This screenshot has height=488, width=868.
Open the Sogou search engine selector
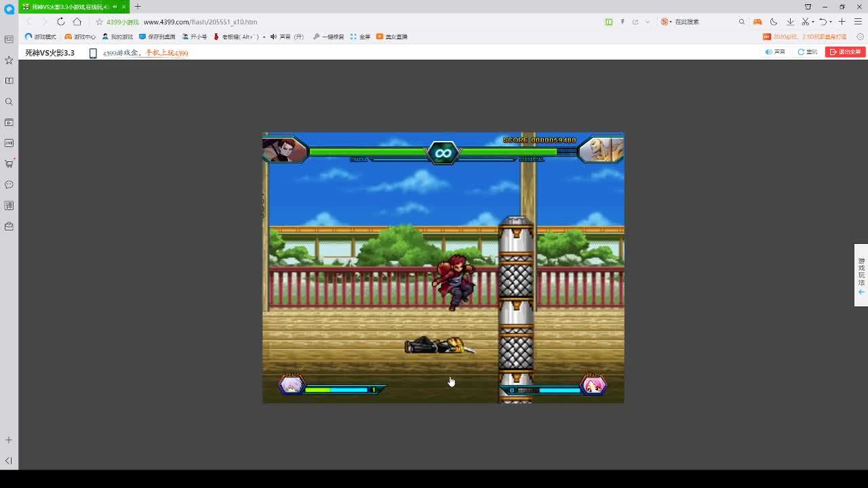click(x=667, y=22)
